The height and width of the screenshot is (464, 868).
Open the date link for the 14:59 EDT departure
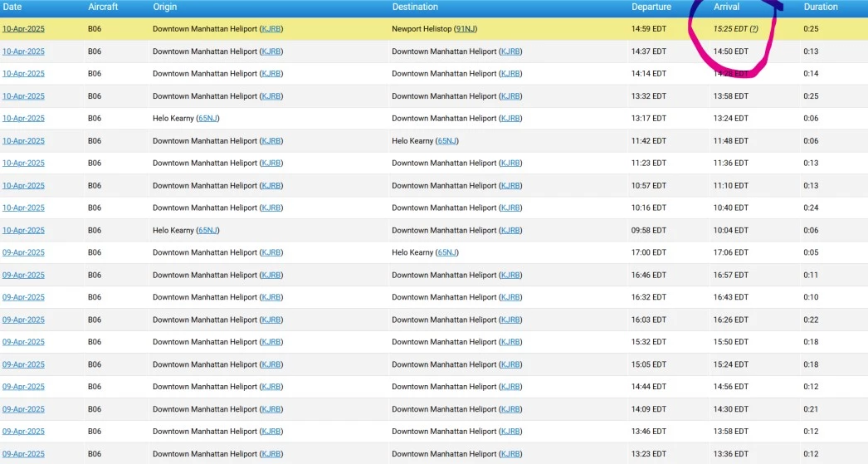click(x=23, y=29)
